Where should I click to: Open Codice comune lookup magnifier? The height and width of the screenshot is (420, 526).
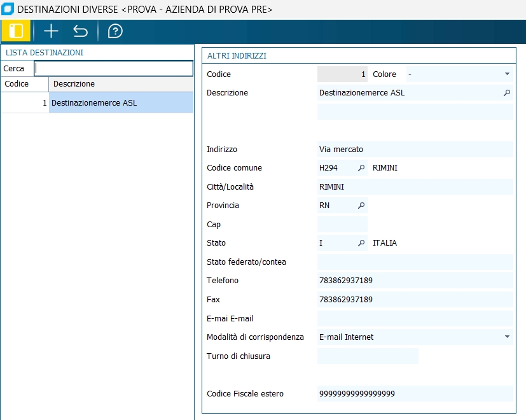pos(361,168)
